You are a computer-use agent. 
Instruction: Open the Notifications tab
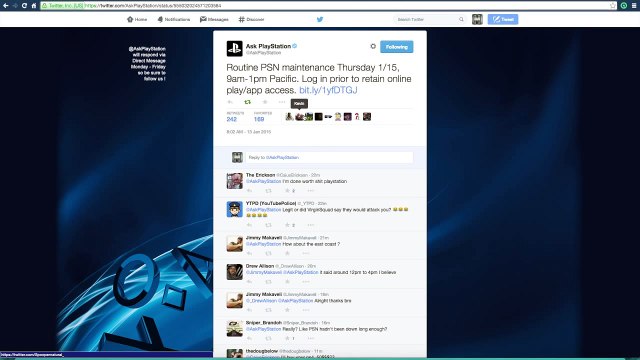point(173,19)
